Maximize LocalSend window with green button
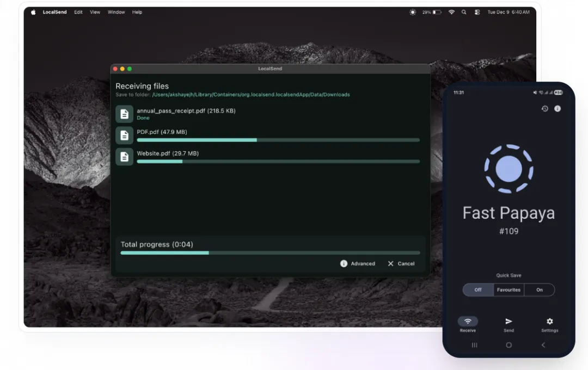The height and width of the screenshot is (370, 588). tap(130, 69)
